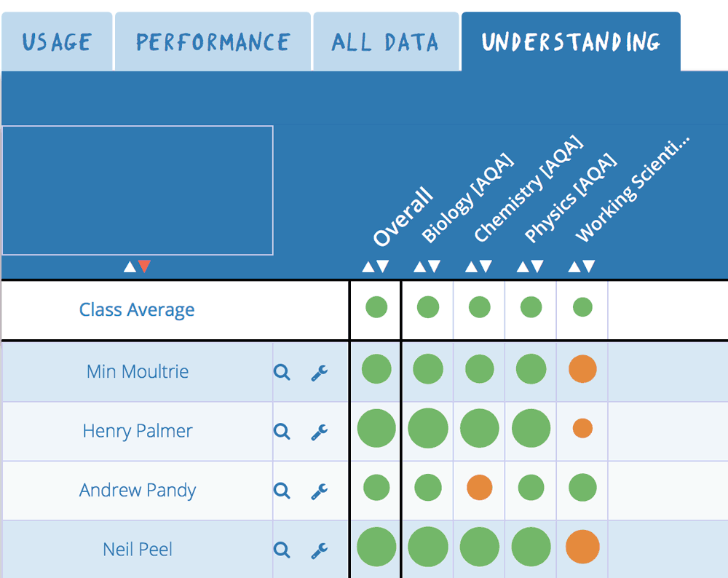Select the All Data tab
The image size is (728, 578).
click(386, 41)
